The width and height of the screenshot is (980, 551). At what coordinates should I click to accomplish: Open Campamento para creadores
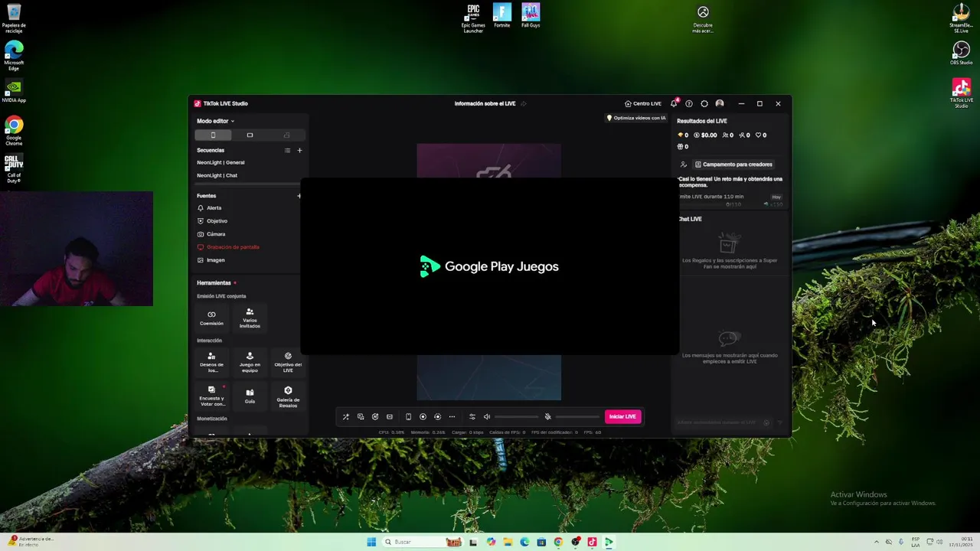pos(733,165)
